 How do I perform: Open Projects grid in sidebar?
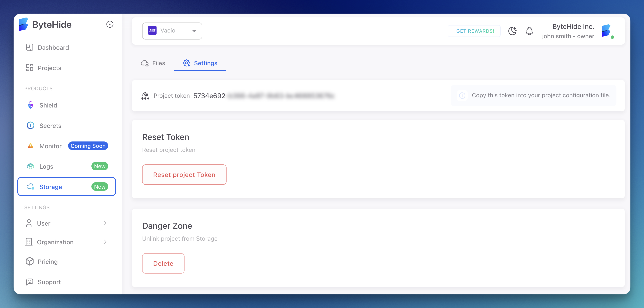pos(49,68)
